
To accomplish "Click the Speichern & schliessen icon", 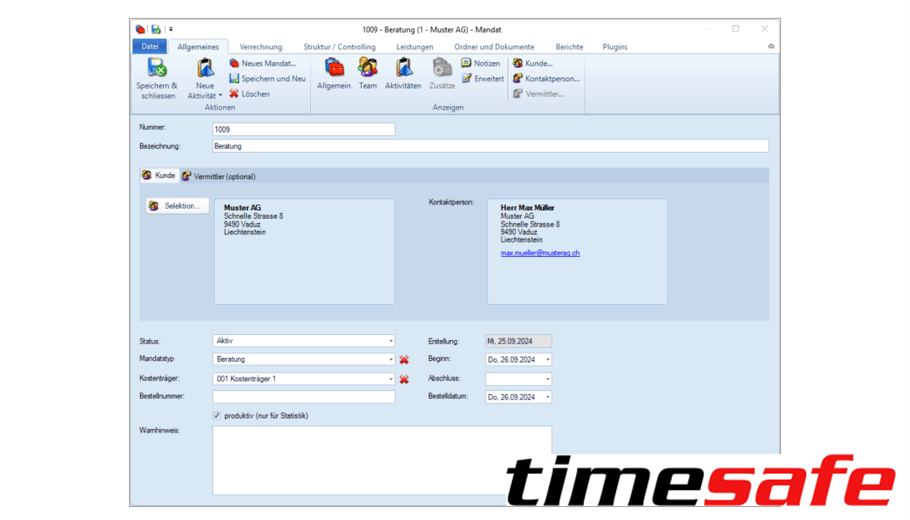I will 157,69.
